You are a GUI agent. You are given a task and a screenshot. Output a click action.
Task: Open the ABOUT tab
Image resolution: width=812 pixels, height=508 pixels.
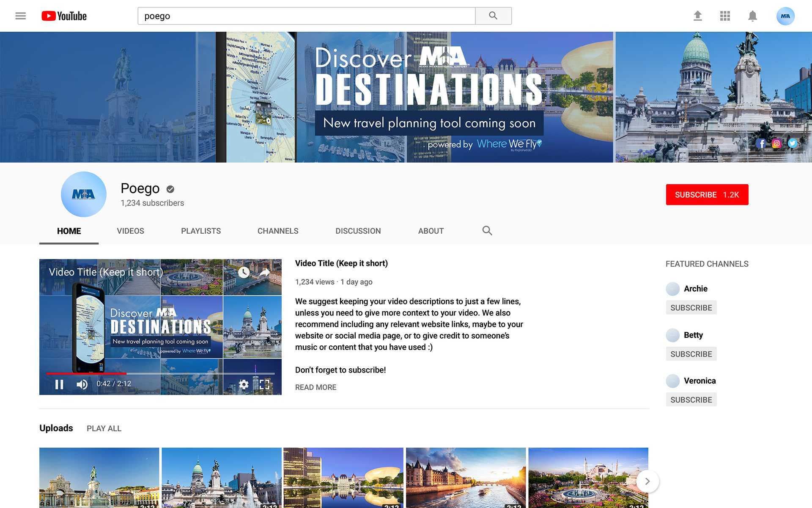click(x=431, y=231)
